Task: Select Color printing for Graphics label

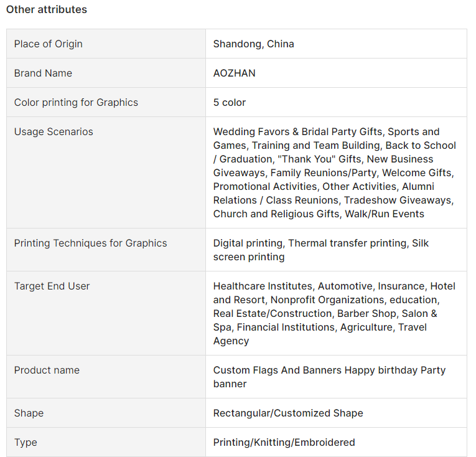Action: coord(76,102)
